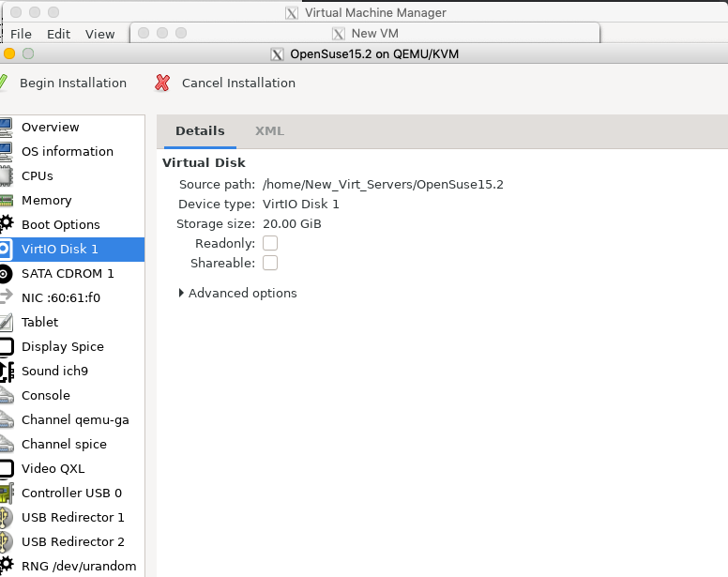The image size is (728, 577).
Task: Click the Virtual Machine Manager title bar
Action: (x=365, y=12)
